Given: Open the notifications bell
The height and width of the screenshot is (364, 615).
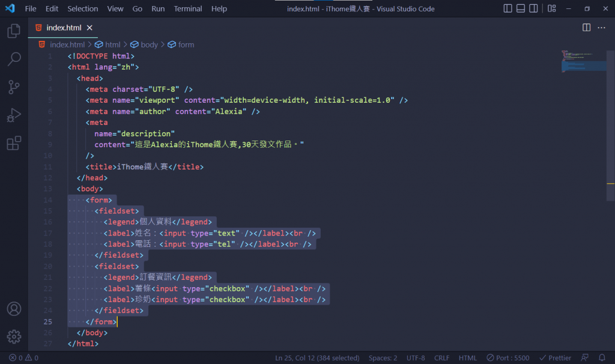Looking at the screenshot, I should [602, 358].
